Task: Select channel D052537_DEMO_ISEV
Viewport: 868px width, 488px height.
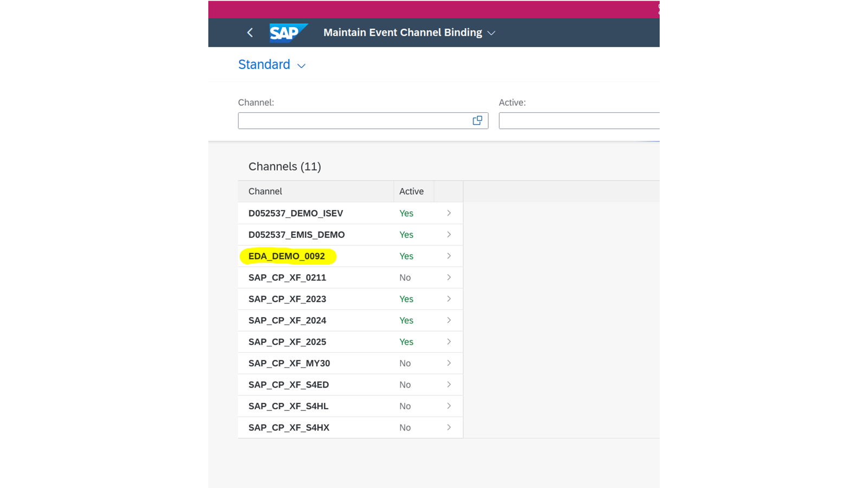Action: point(296,213)
